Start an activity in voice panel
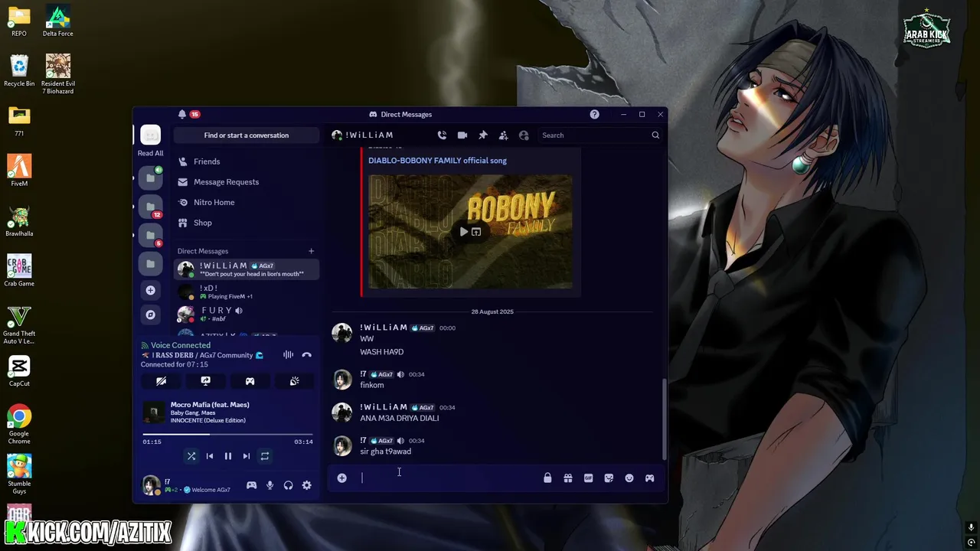 click(250, 381)
